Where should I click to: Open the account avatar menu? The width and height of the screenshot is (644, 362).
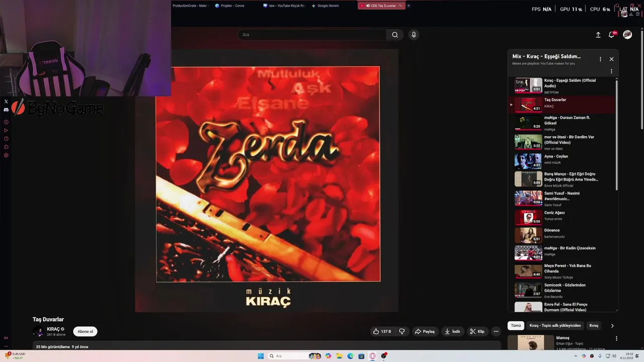pos(627,35)
